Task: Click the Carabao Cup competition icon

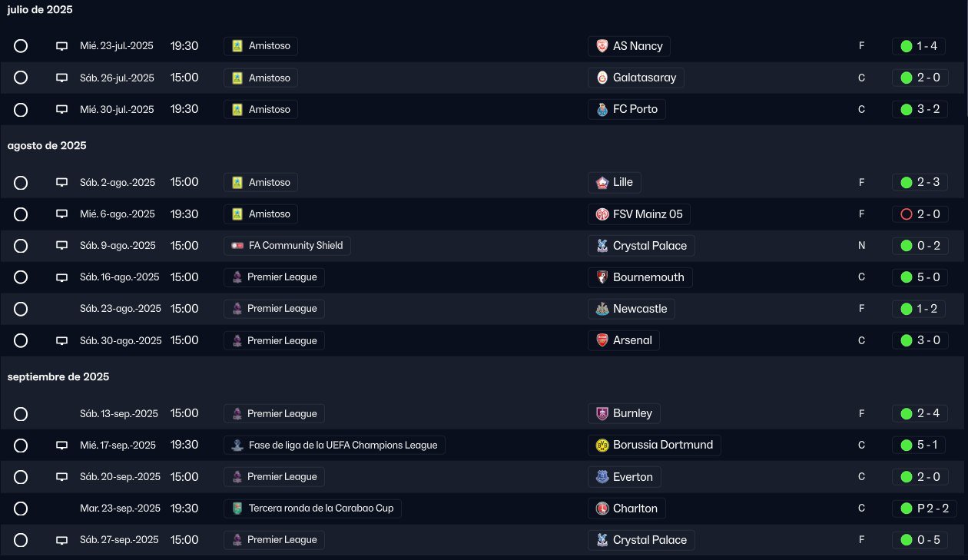Action: (x=237, y=509)
